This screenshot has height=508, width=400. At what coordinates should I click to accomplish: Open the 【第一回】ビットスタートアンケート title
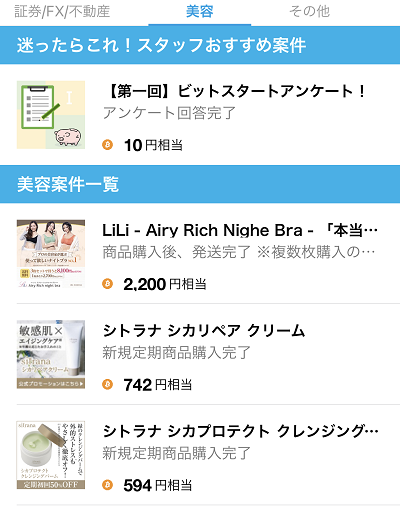236,91
